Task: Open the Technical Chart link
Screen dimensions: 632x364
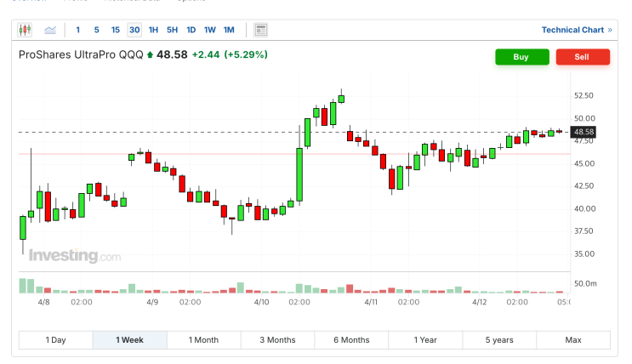Action: (577, 30)
